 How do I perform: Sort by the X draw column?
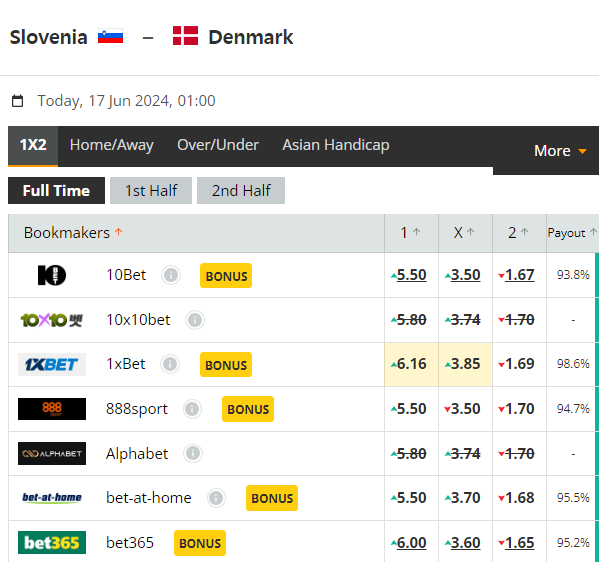tap(464, 232)
